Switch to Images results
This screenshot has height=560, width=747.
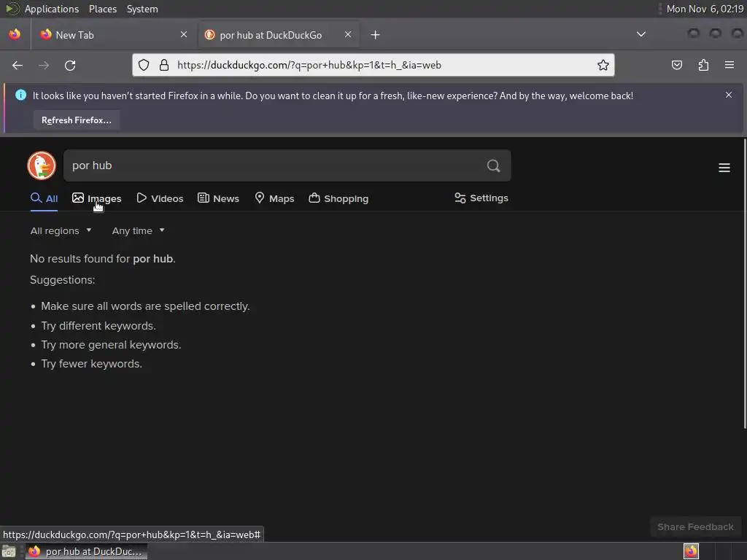pyautogui.click(x=97, y=198)
